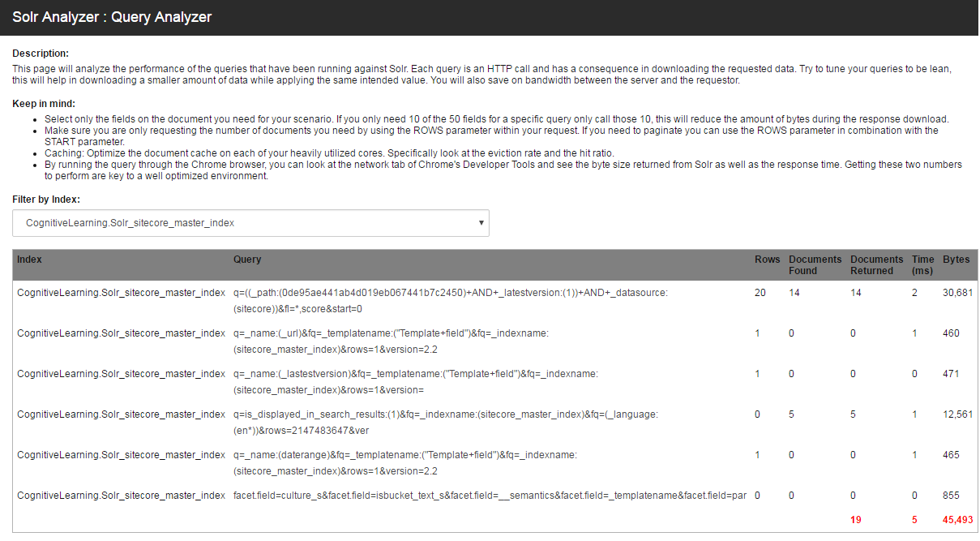Click the Rows column header
980x541 pixels.
coord(767,259)
